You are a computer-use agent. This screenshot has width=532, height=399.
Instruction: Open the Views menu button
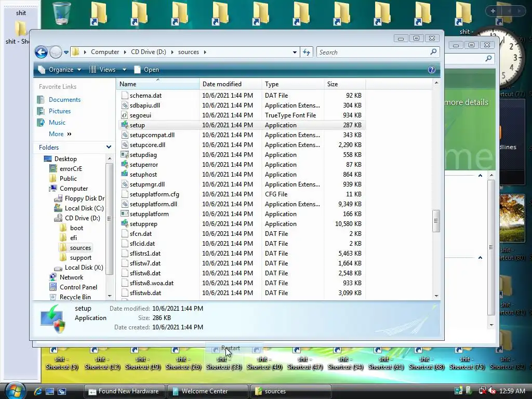(103, 70)
